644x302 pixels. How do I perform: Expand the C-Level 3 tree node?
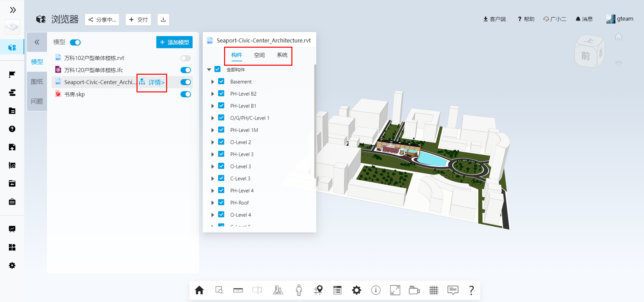(x=213, y=179)
